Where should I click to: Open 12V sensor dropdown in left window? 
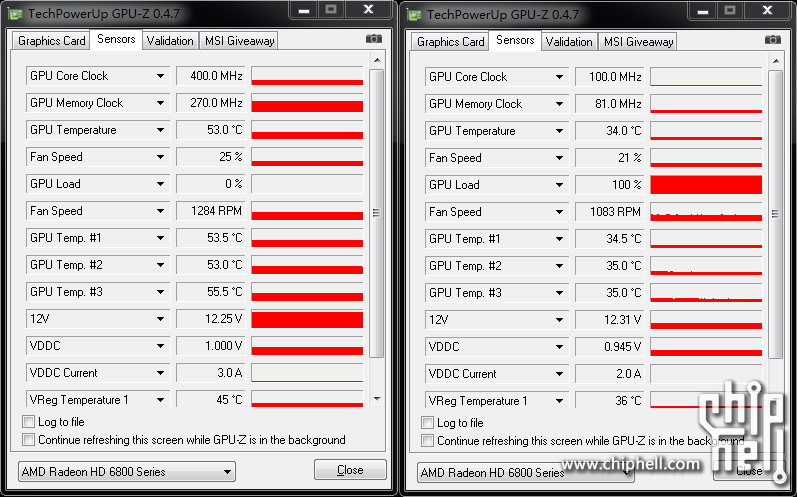pos(160,319)
